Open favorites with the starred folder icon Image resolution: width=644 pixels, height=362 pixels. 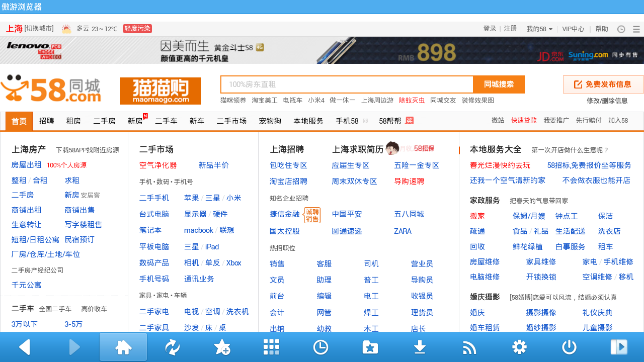pos(370,347)
